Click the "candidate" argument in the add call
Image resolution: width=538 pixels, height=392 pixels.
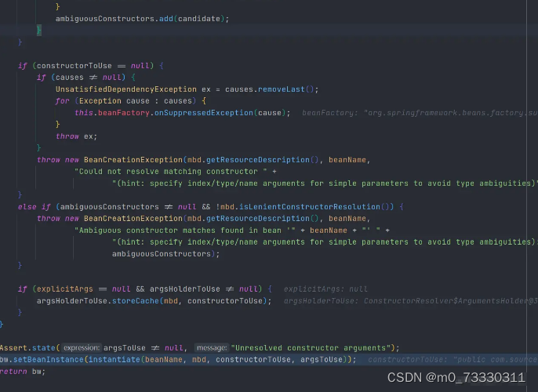tap(199, 19)
